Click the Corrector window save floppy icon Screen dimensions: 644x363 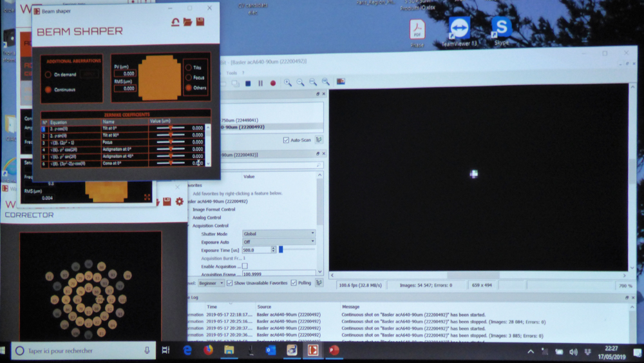pyautogui.click(x=167, y=201)
